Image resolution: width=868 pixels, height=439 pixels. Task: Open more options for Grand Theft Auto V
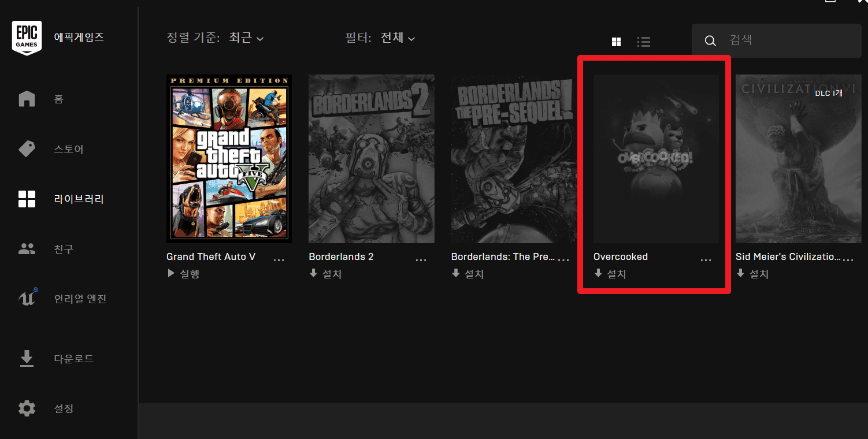(x=279, y=261)
